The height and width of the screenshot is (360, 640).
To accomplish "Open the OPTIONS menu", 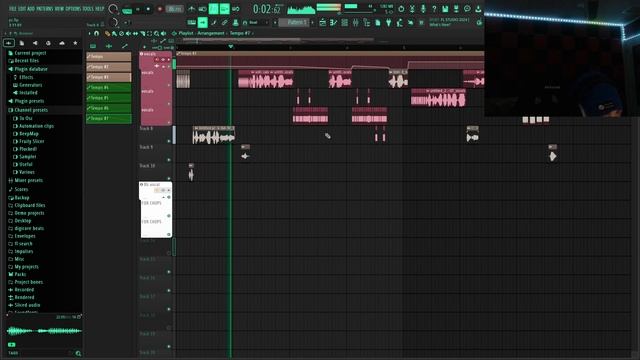I will 73,9.
